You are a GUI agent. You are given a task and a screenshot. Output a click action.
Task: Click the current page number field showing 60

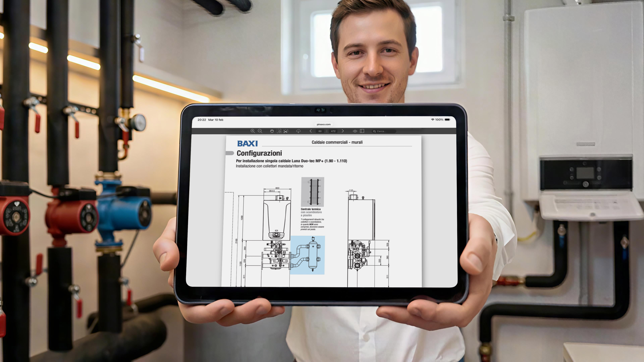point(320,131)
